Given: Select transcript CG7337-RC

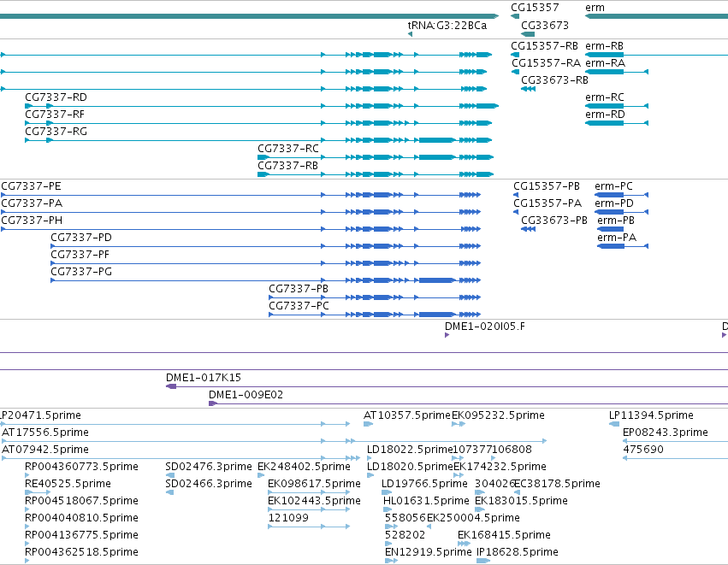Looking at the screenshot, I should click(x=287, y=149).
